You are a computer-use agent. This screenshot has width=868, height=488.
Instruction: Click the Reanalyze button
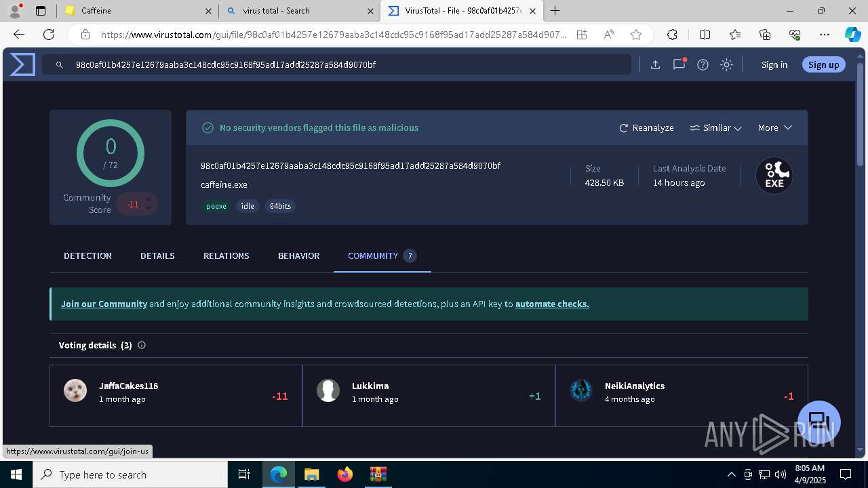click(646, 127)
